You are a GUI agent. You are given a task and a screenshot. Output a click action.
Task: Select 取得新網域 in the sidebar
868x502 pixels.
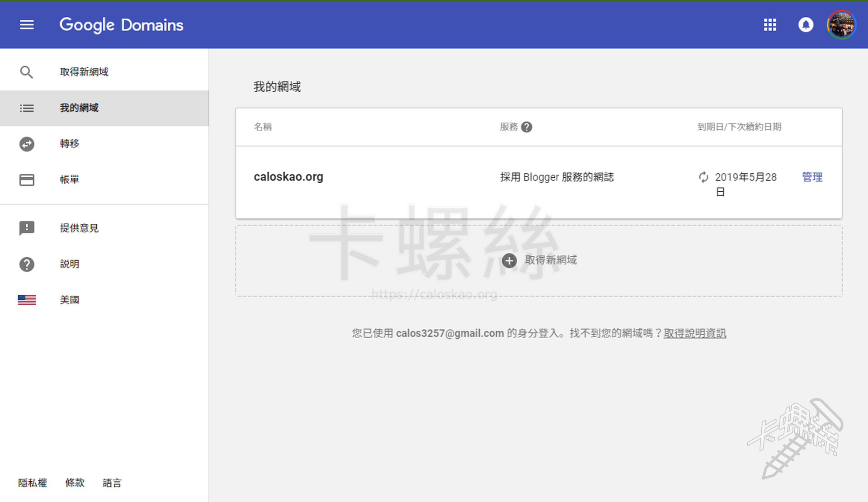[84, 72]
